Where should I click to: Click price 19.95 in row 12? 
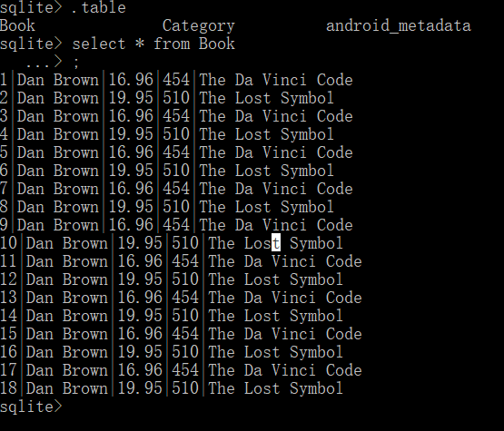[140, 279]
